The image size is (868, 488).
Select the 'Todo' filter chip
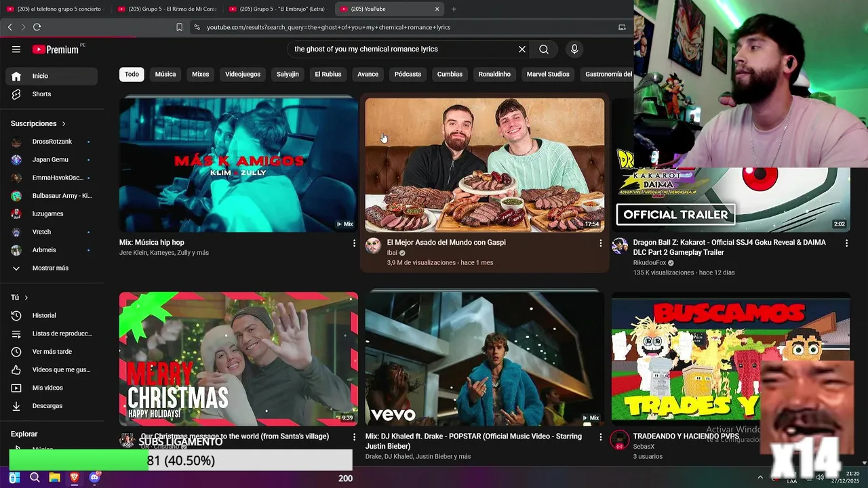coord(132,74)
